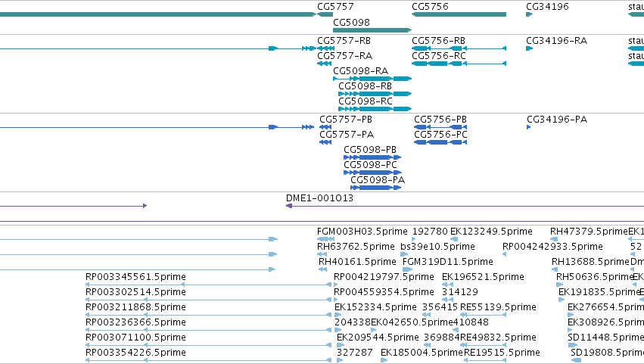The image size is (644, 364).
Task: Select transcript label CG5757-RA
Action: pyautogui.click(x=344, y=56)
